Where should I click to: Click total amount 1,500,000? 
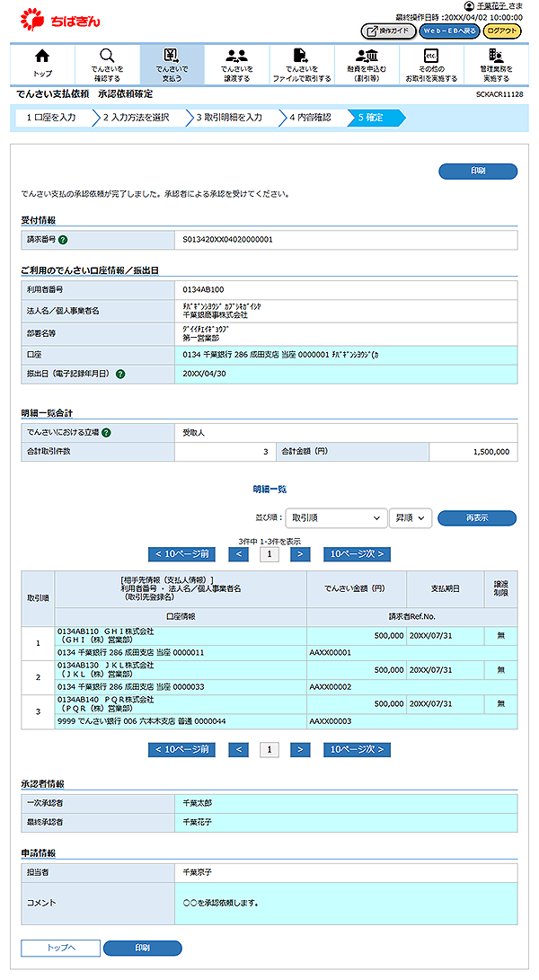491,452
